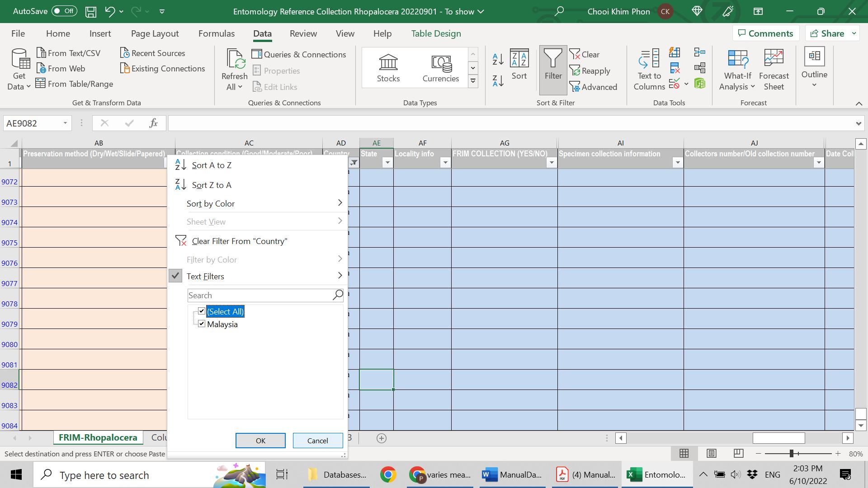Open State column filter dropdown

click(387, 163)
